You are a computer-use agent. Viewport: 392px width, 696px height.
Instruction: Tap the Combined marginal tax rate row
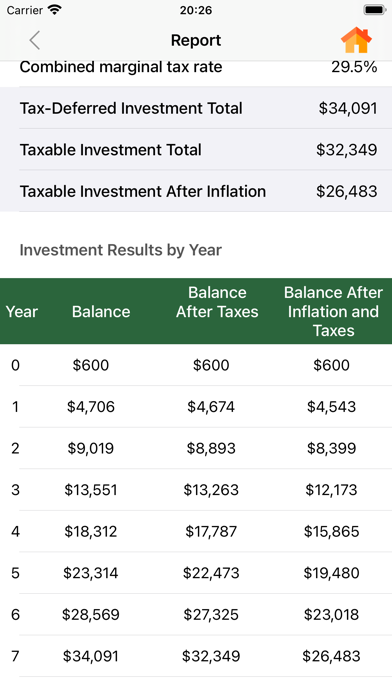coord(196,67)
